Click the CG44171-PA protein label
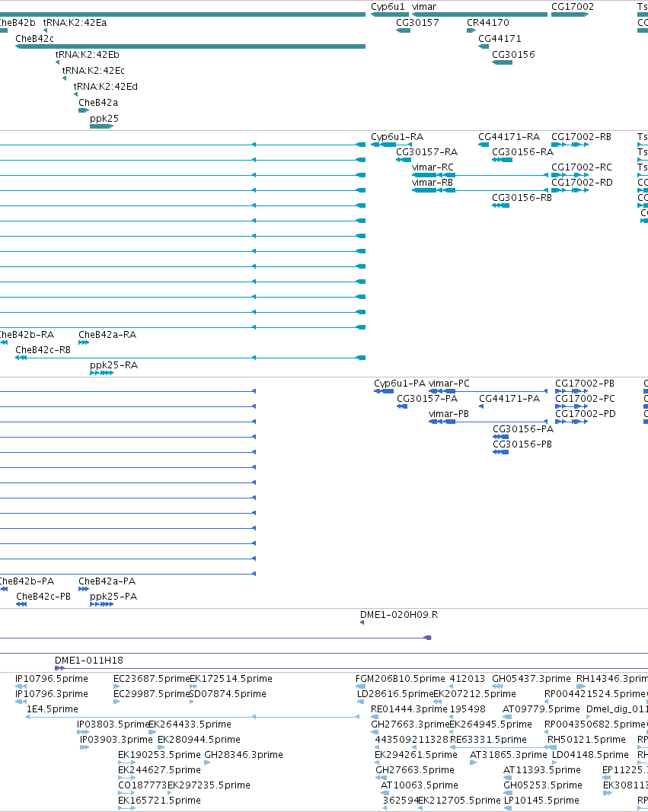 click(x=509, y=399)
